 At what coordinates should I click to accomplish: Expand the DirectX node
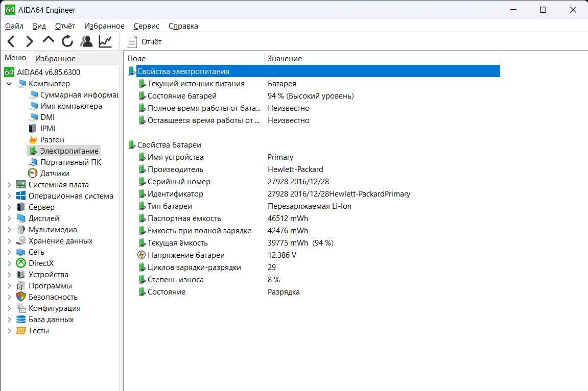(9, 263)
